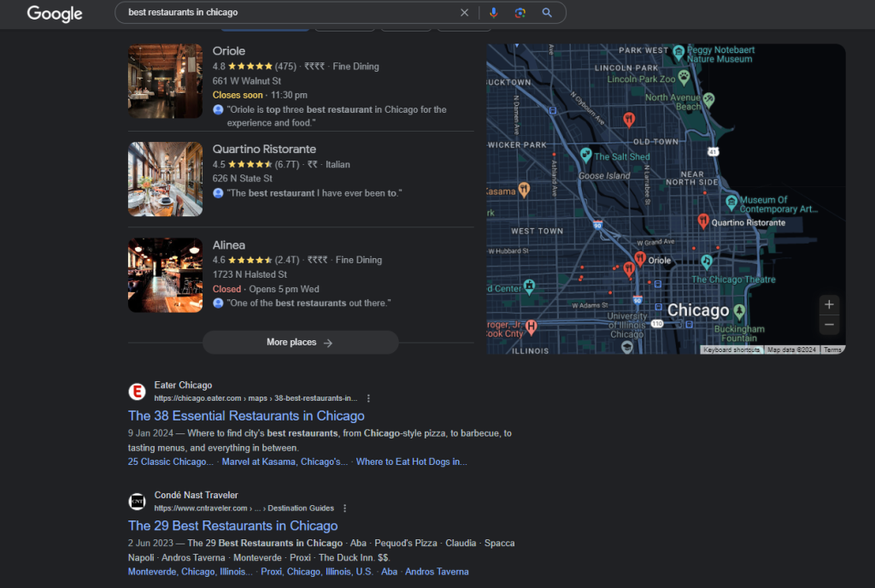
Task: Select the Oriole marker on the map
Action: click(x=640, y=256)
